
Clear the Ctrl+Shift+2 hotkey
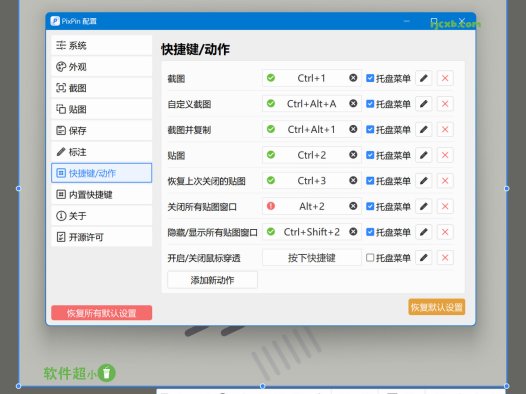tap(353, 231)
